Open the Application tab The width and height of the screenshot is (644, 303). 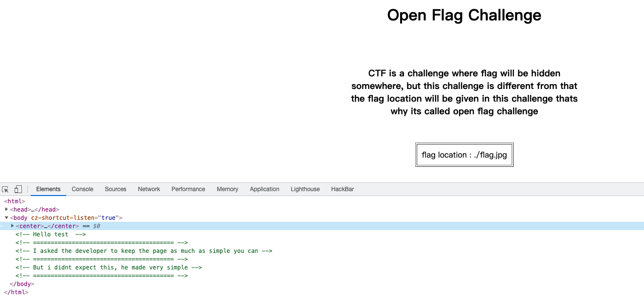[264, 189]
